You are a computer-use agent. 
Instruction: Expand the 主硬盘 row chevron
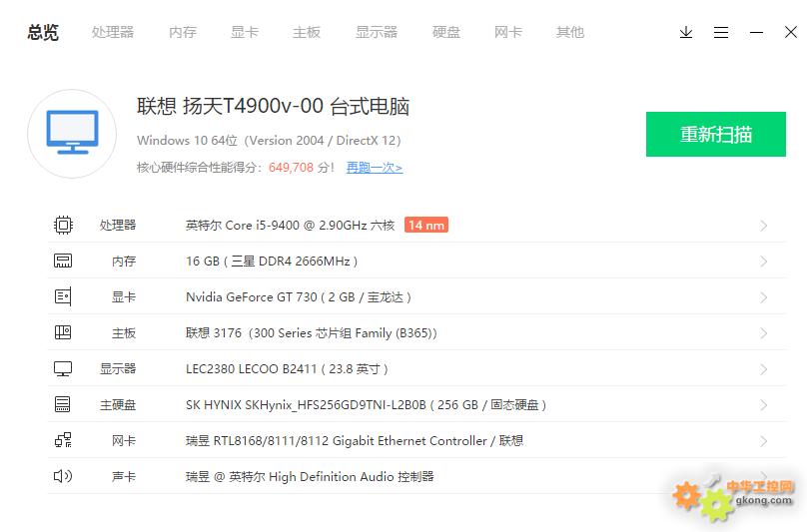click(x=764, y=405)
